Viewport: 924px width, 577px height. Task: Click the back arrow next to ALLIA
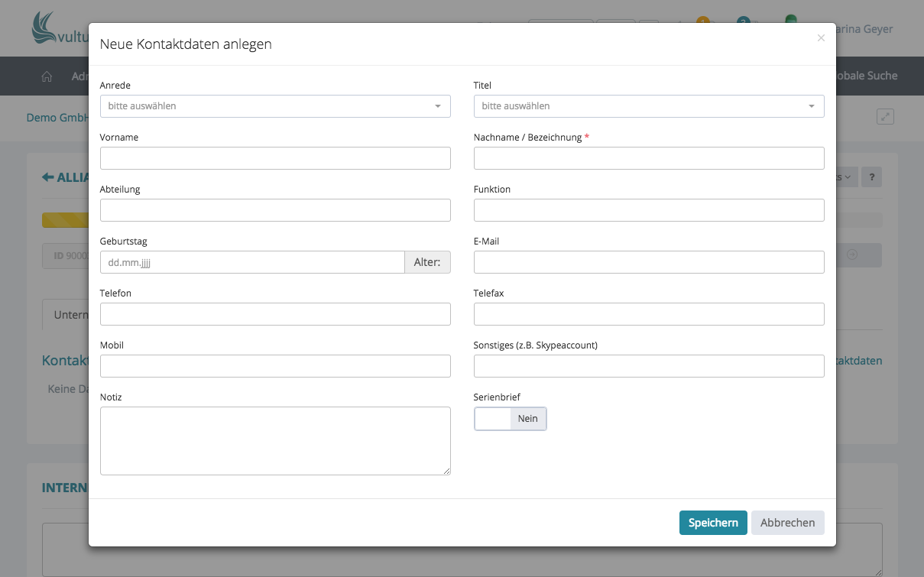point(47,177)
